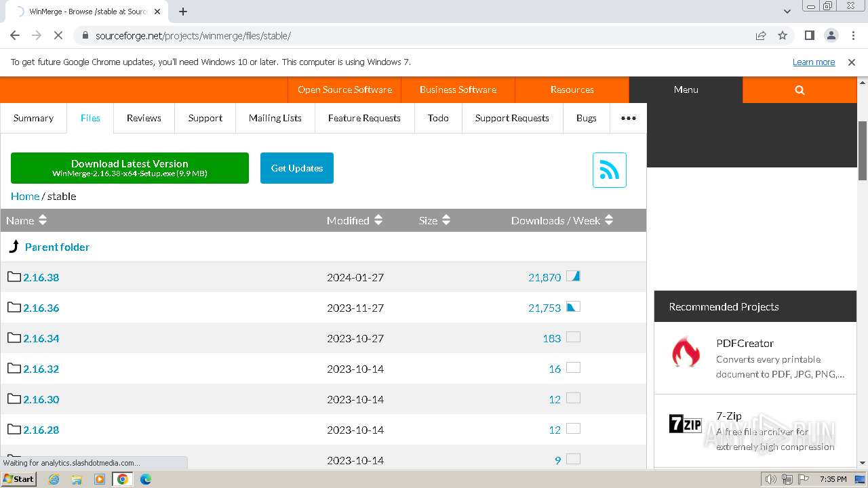Open the PDFCreator project title
The width and height of the screenshot is (868, 488).
(745, 343)
